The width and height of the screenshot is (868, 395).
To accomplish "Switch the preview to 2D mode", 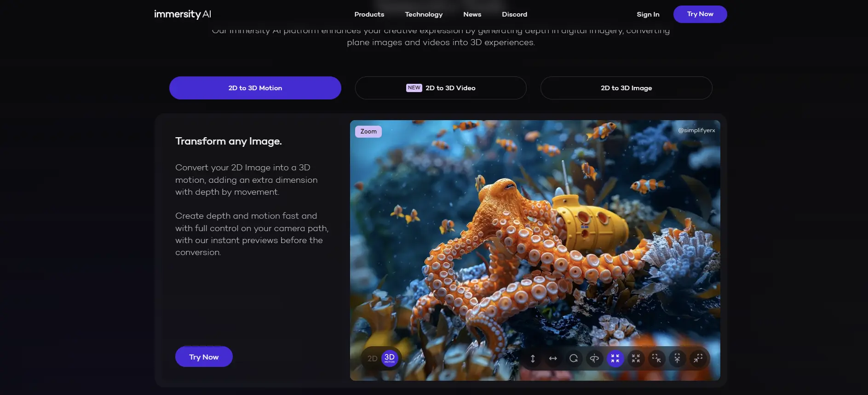I will (x=372, y=359).
